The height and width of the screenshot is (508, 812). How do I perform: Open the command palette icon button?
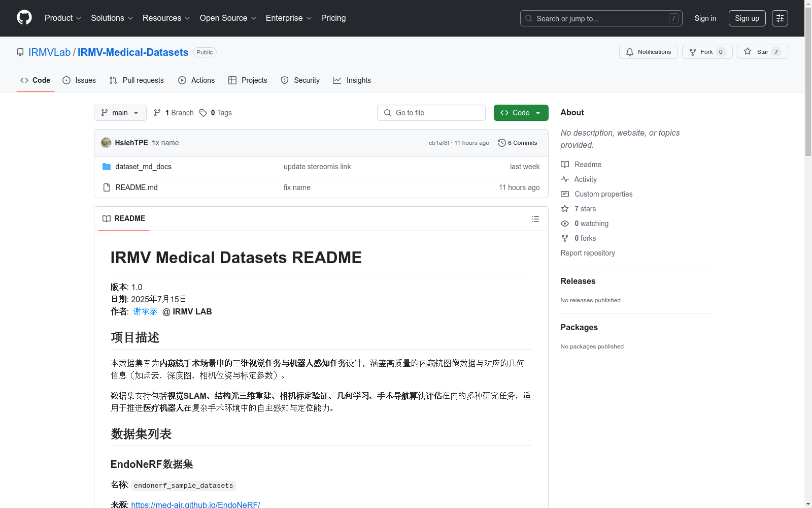click(x=780, y=18)
